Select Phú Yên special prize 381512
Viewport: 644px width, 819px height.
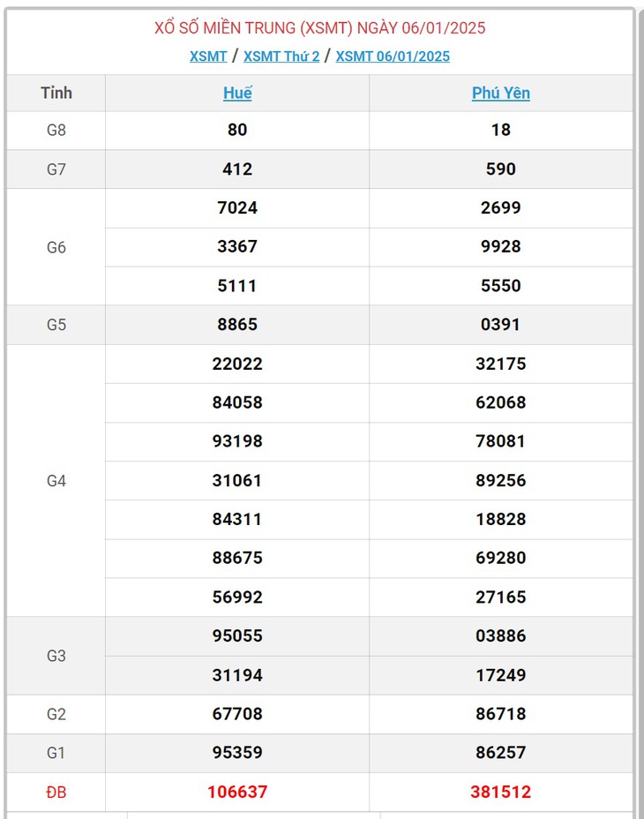point(501,792)
